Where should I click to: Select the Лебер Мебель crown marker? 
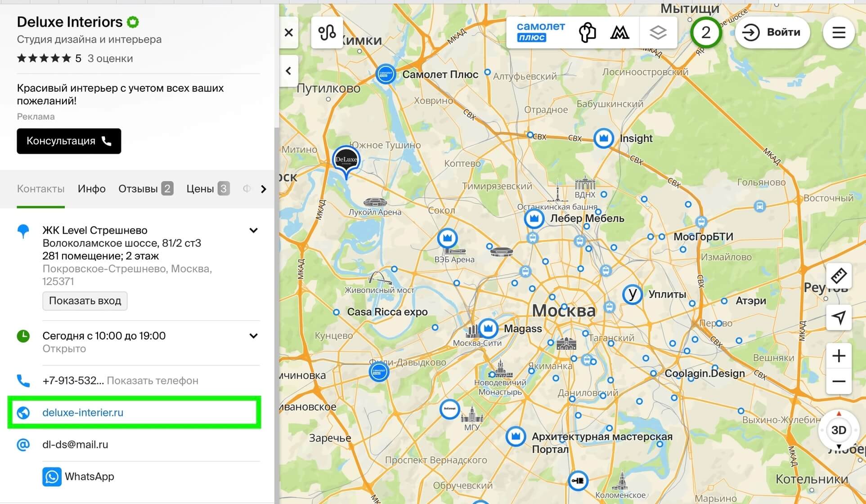[x=534, y=219]
